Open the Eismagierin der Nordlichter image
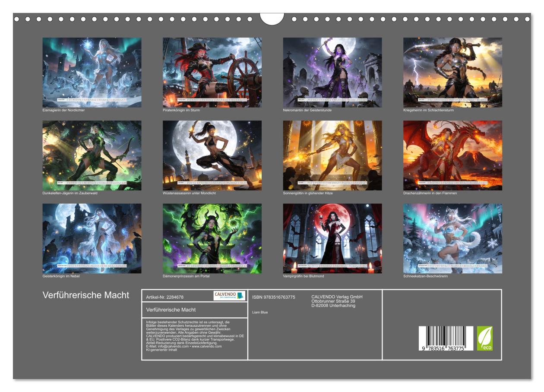The height and width of the screenshot is (392, 544). tap(92, 72)
